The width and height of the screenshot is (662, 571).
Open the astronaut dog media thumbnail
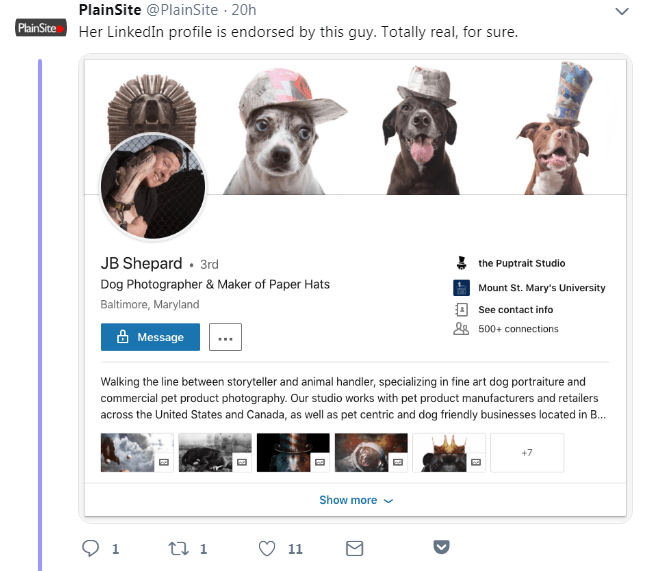[x=371, y=452]
